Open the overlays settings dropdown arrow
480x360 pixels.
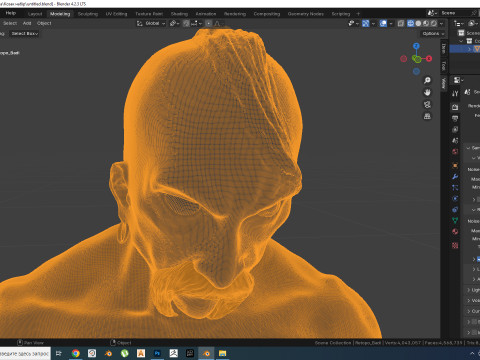click(391, 23)
